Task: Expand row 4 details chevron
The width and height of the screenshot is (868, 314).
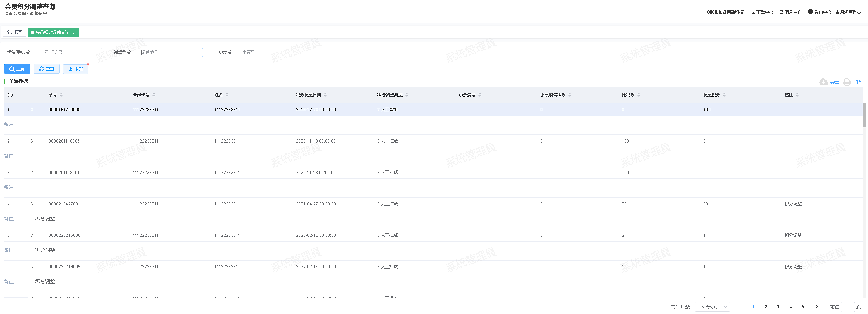Action: 32,204
